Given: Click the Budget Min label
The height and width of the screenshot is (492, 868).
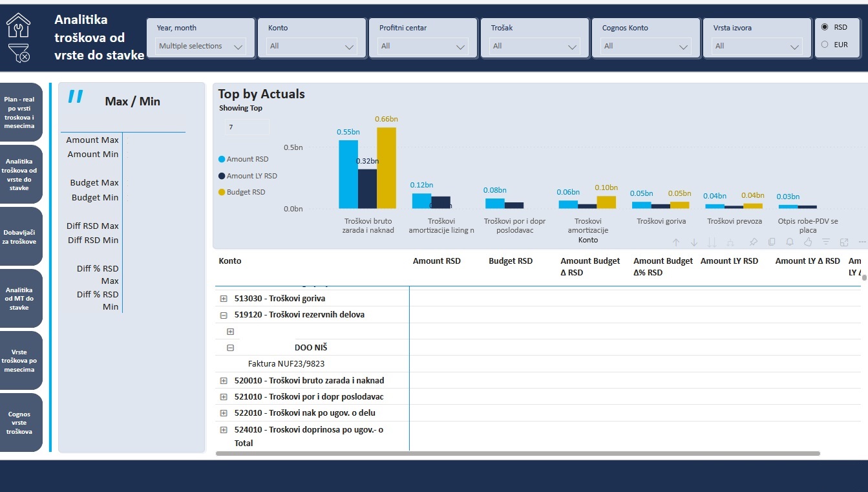Looking at the screenshot, I should 95,198.
